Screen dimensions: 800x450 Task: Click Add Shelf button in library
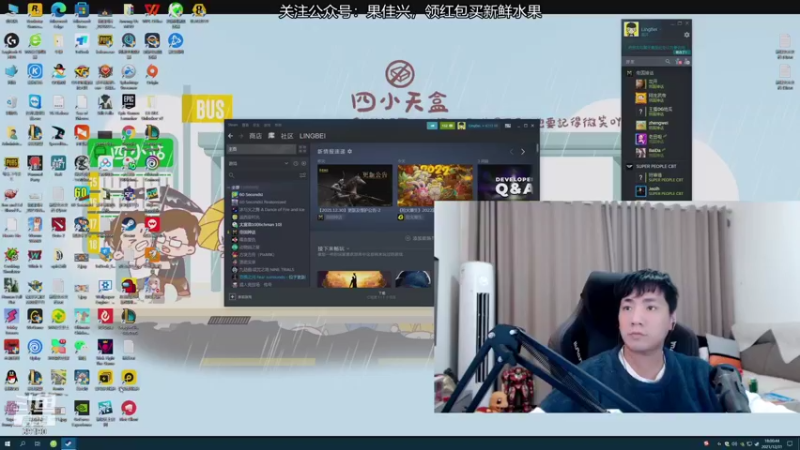[x=418, y=238]
